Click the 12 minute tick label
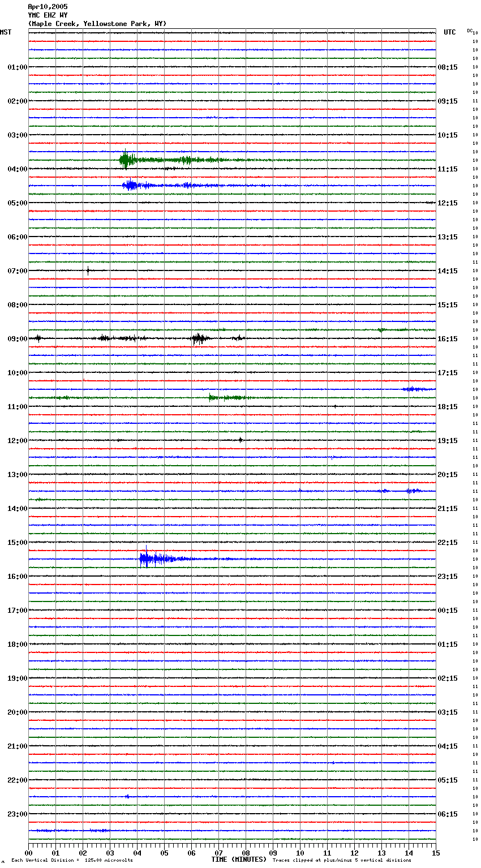 [x=354, y=853]
